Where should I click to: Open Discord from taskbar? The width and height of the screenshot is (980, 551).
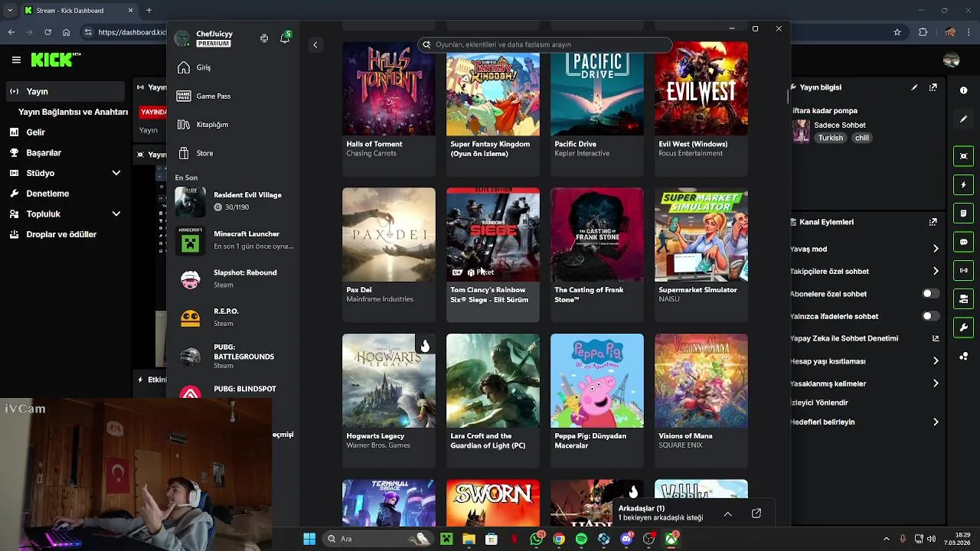(x=626, y=539)
